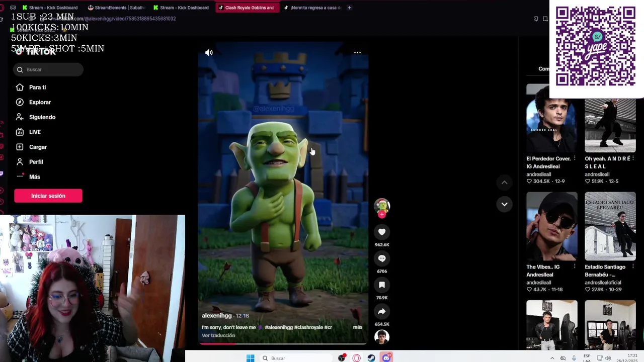Open options for The Vibes video
The height and width of the screenshot is (362, 644).
pos(574,267)
